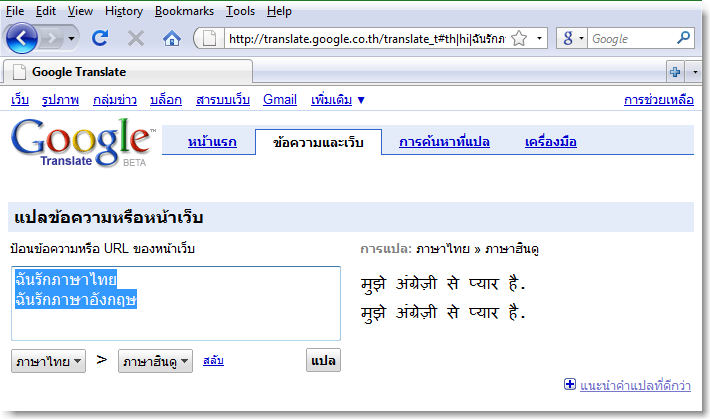The height and width of the screenshot is (419, 710).
Task: Open the Gmail link
Action: pos(280,100)
